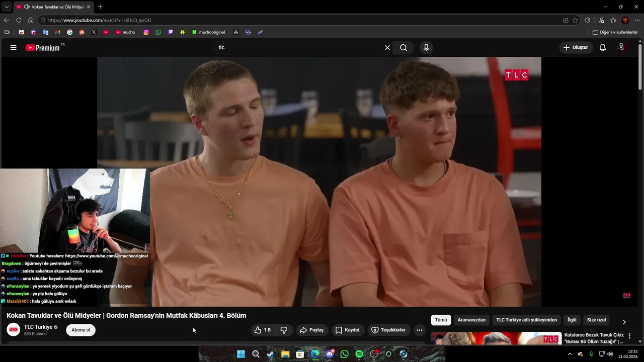Image resolution: width=644 pixels, height=362 pixels.
Task: Share the video via Paylaş
Action: pos(311,330)
